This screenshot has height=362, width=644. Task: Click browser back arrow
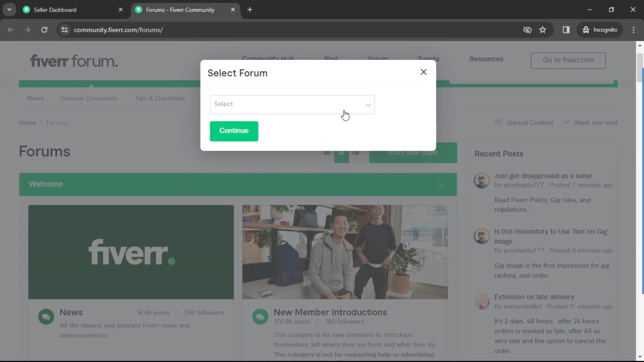click(x=10, y=30)
